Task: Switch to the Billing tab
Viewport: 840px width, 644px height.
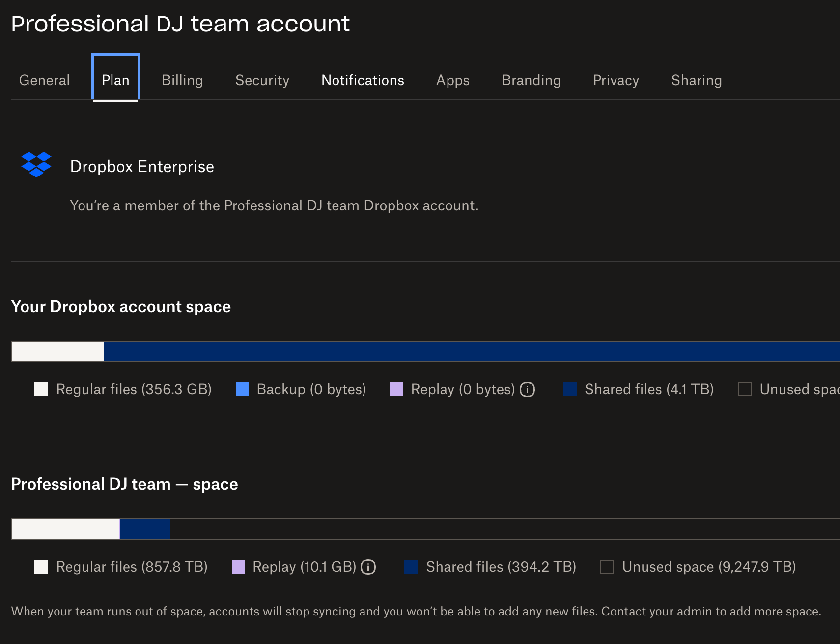Action: click(x=182, y=80)
